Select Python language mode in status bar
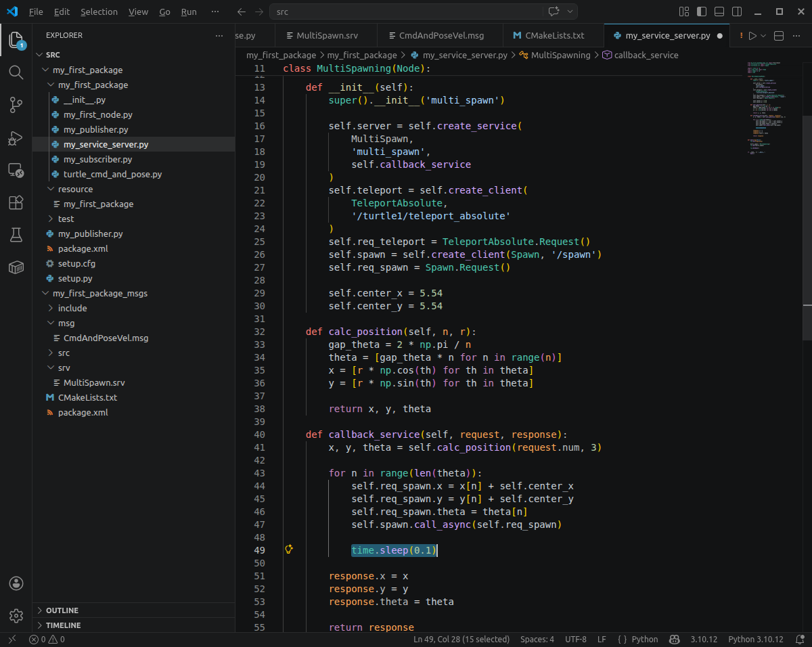812x647 pixels. 644,640
